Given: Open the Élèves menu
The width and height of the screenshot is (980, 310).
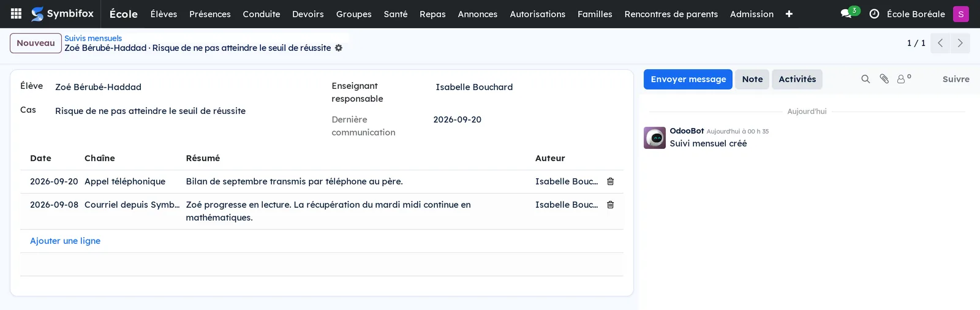Looking at the screenshot, I should 164,13.
